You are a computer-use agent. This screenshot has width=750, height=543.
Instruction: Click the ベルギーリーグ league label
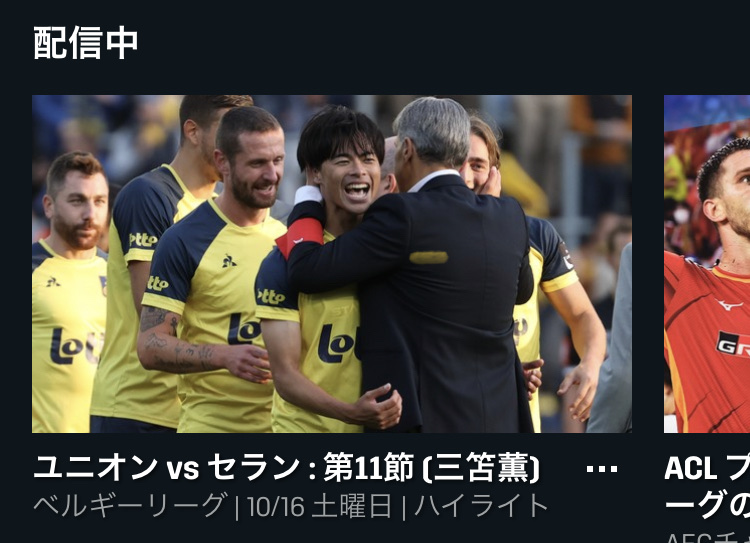(x=129, y=506)
